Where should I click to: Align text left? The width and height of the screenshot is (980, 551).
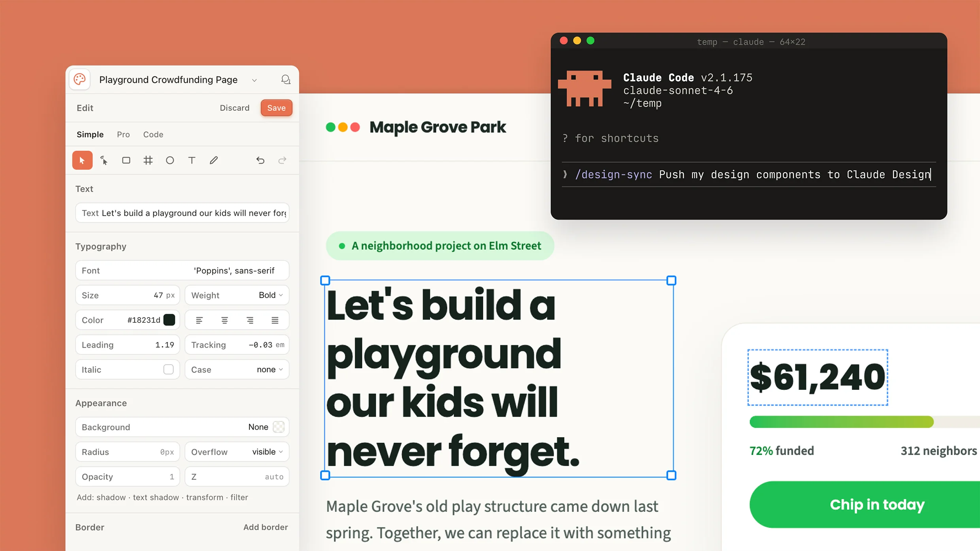tap(199, 320)
